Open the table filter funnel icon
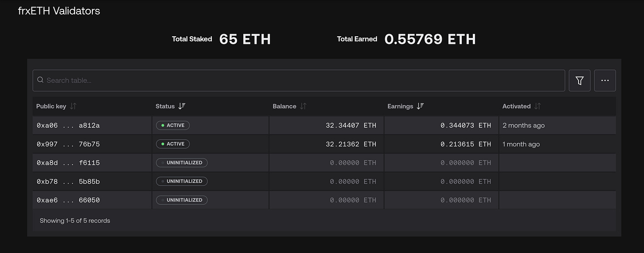This screenshot has height=253, width=644. (579, 80)
